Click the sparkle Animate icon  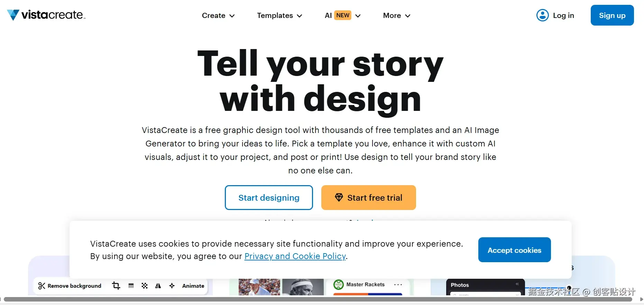coord(172,286)
